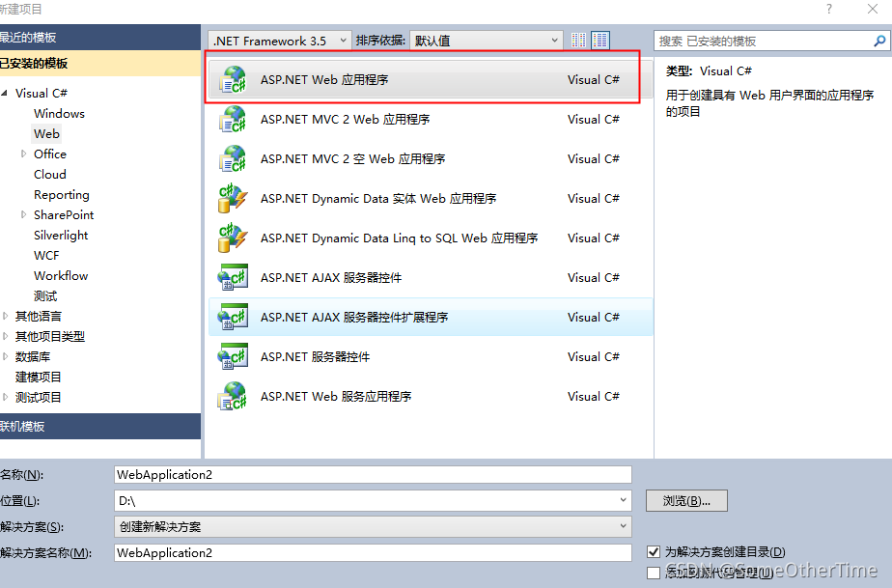This screenshot has height=588, width=892.
Task: Select ASP.NET MVC 2 Web 应用程序 label
Action: click(x=346, y=120)
